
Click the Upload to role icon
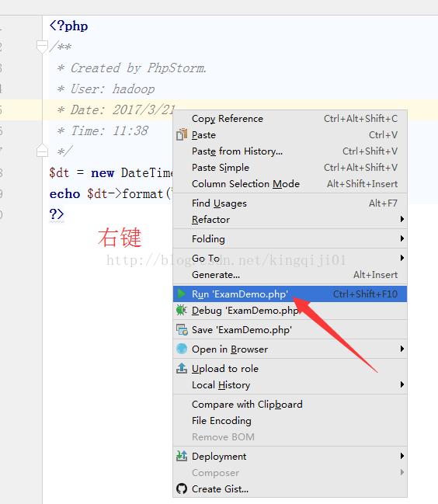point(182,368)
